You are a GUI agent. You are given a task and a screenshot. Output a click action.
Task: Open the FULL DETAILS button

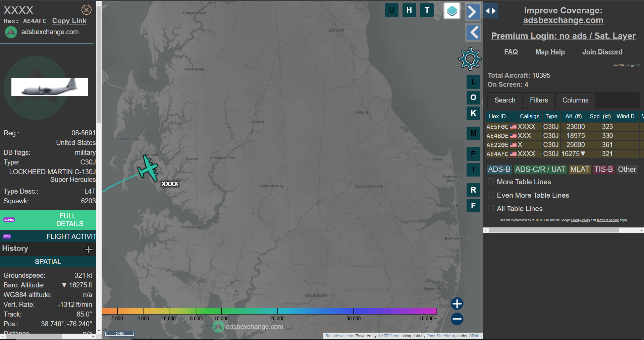[48, 220]
